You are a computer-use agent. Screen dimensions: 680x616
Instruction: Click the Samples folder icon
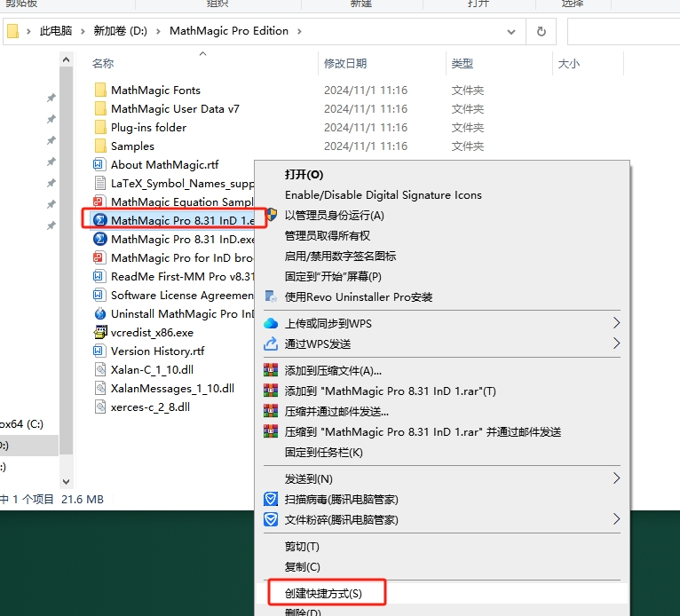click(x=100, y=146)
